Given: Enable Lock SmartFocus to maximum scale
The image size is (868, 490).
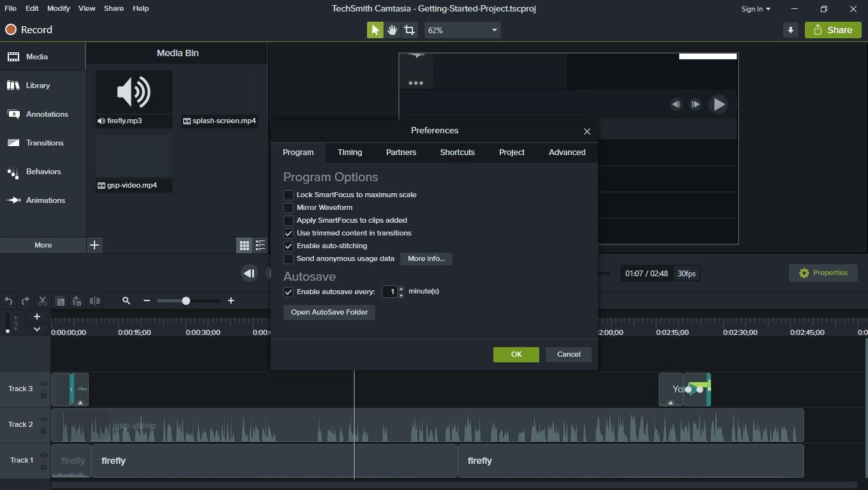Looking at the screenshot, I should click(288, 195).
